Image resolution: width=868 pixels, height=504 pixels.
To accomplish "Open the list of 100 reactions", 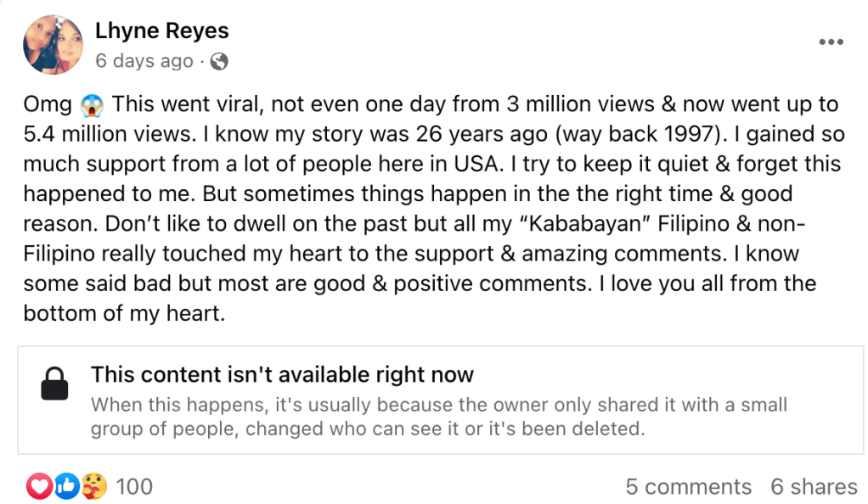I will (x=134, y=487).
